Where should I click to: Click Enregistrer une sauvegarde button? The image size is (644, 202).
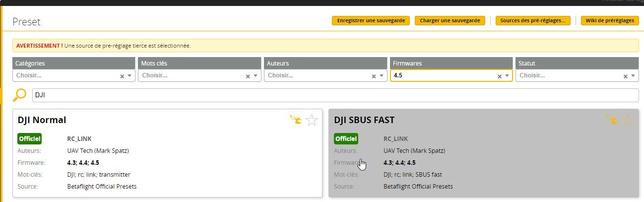click(x=371, y=21)
